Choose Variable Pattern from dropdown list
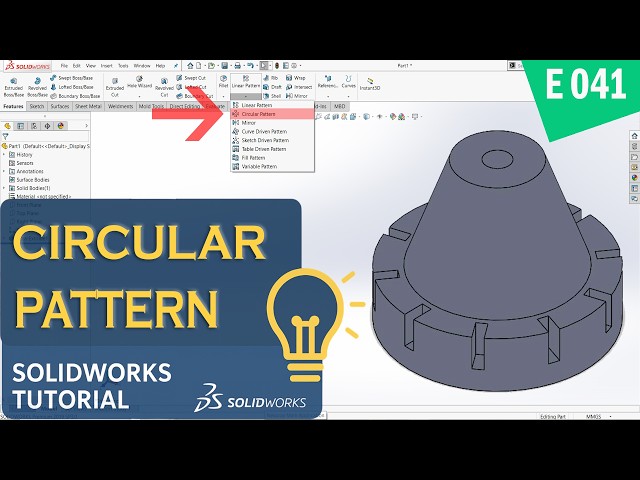 click(x=272, y=167)
